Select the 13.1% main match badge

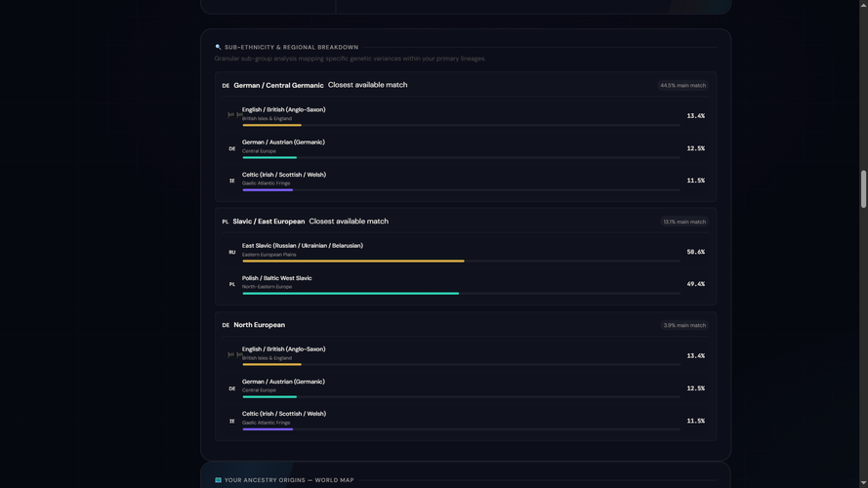click(x=684, y=222)
